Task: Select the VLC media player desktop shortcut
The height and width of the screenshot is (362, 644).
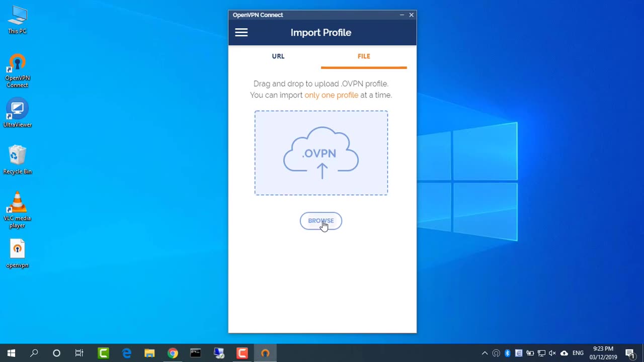Action: [17, 210]
